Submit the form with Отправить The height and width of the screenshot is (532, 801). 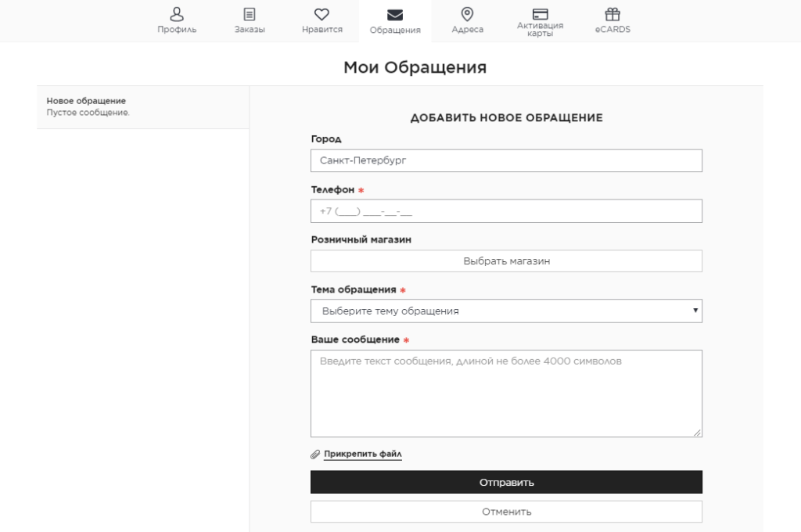(x=506, y=482)
